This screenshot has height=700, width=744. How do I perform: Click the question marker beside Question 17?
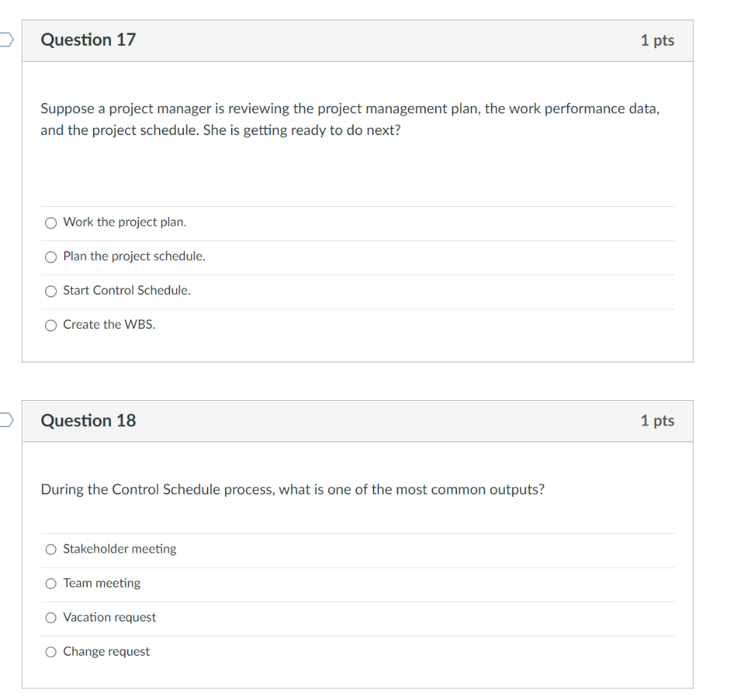[x=4, y=40]
